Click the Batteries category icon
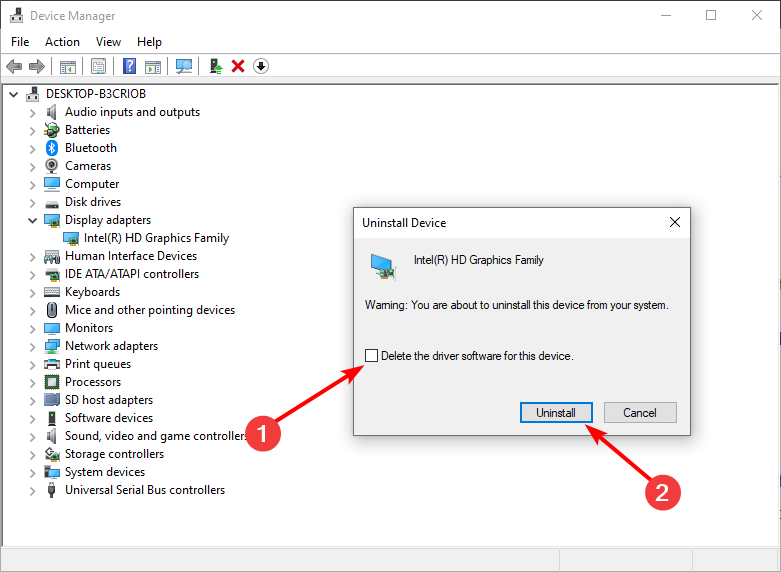 [x=52, y=131]
